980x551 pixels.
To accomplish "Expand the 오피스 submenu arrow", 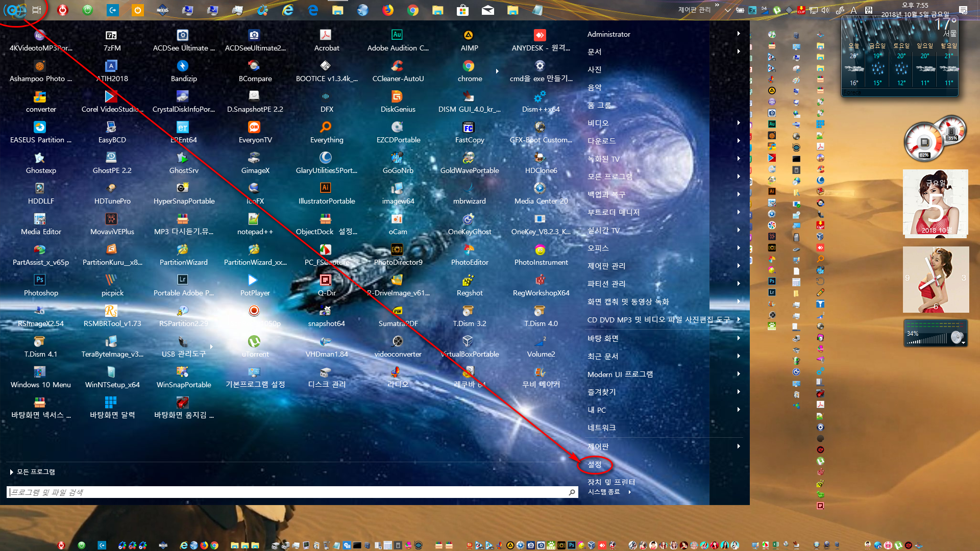I will [x=738, y=248].
